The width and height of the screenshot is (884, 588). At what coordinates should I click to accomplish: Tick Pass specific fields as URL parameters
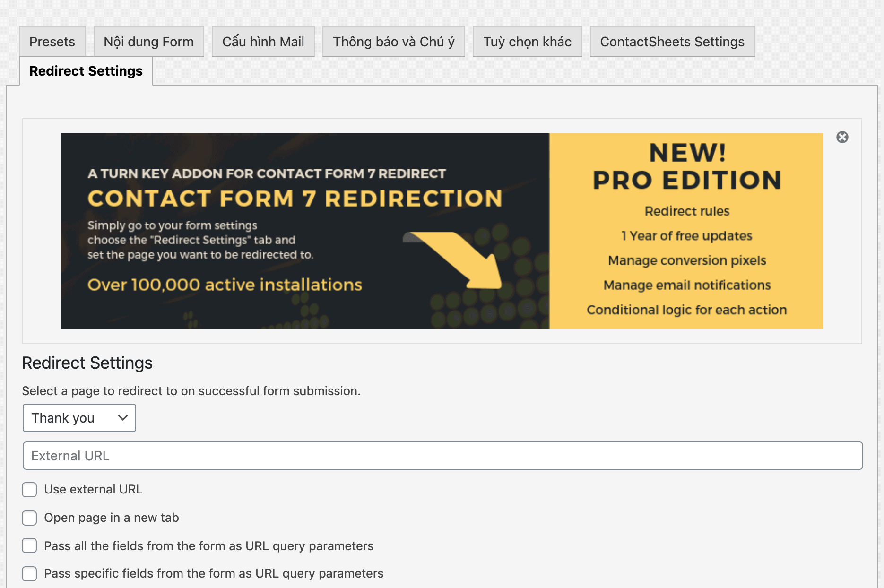coord(29,574)
